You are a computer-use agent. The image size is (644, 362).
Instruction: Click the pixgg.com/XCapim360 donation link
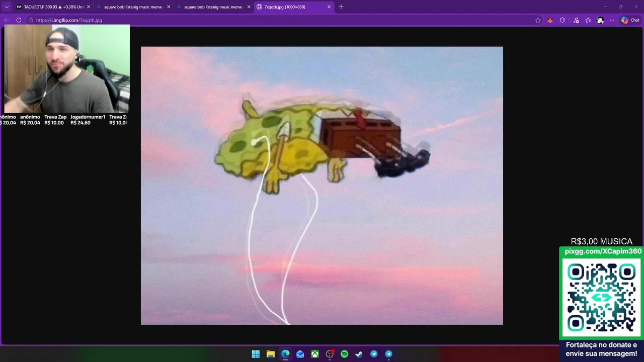pyautogui.click(x=603, y=251)
